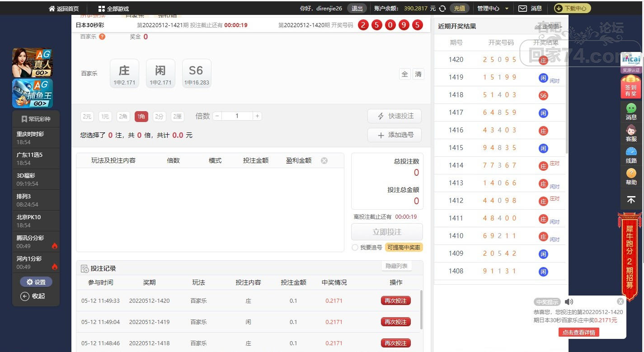
Task: Close the 中奖提示 win notification popup
Action: pos(620,301)
